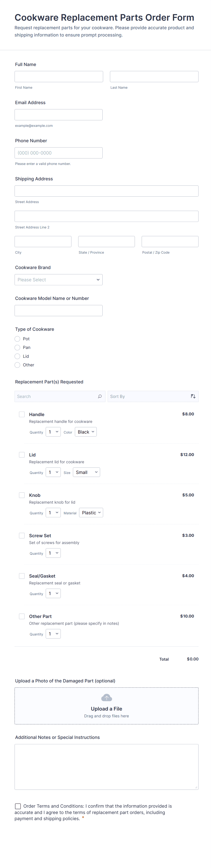Choose the Other cookware type radio

[17, 365]
